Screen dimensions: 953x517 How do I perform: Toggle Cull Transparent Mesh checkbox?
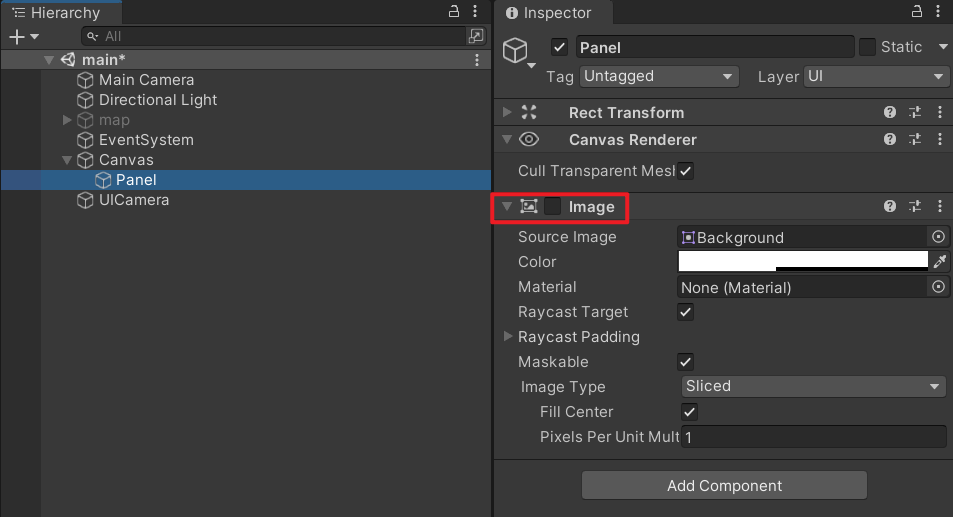click(686, 171)
